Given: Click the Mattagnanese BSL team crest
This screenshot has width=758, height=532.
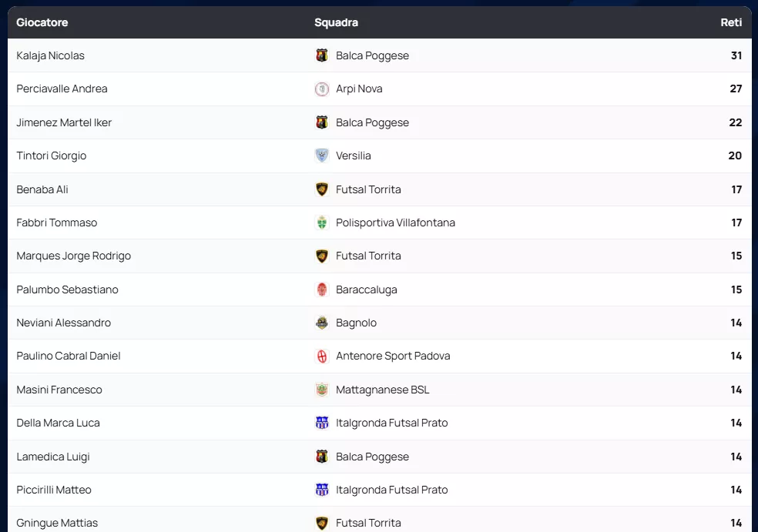Looking at the screenshot, I should point(322,390).
